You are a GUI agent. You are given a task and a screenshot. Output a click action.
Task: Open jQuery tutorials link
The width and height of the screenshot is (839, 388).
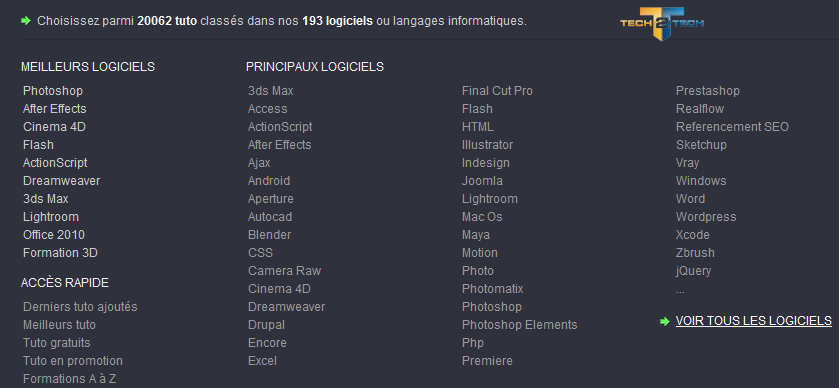coord(693,271)
